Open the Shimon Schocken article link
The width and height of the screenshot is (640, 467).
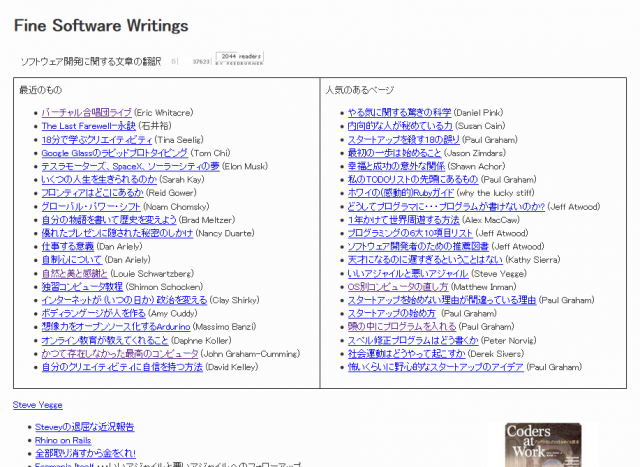coord(82,287)
